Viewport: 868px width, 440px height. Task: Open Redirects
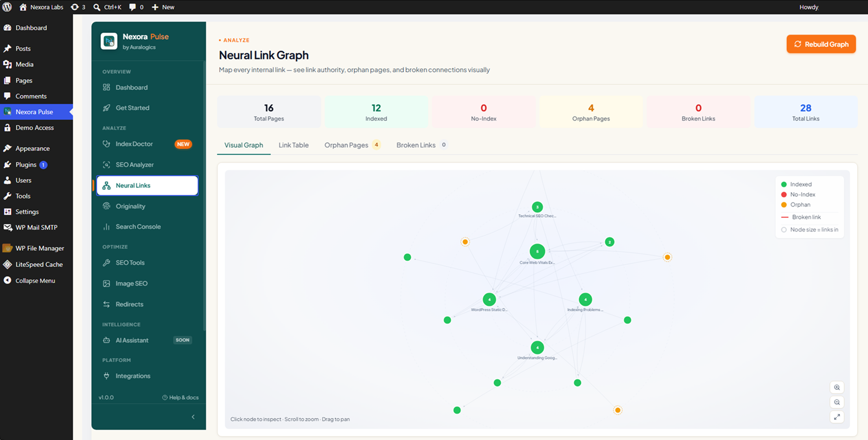click(147, 304)
